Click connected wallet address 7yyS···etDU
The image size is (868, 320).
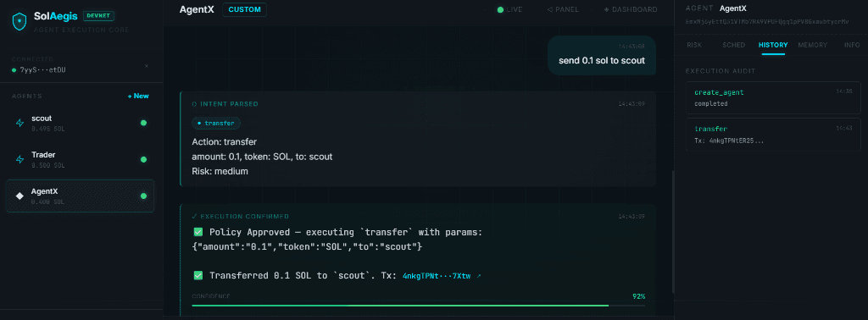[42, 70]
